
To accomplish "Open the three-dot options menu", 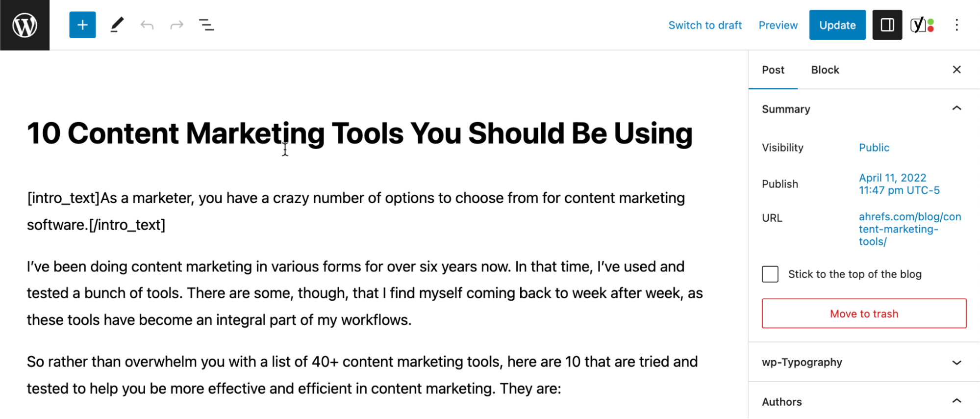I will pyautogui.click(x=956, y=25).
